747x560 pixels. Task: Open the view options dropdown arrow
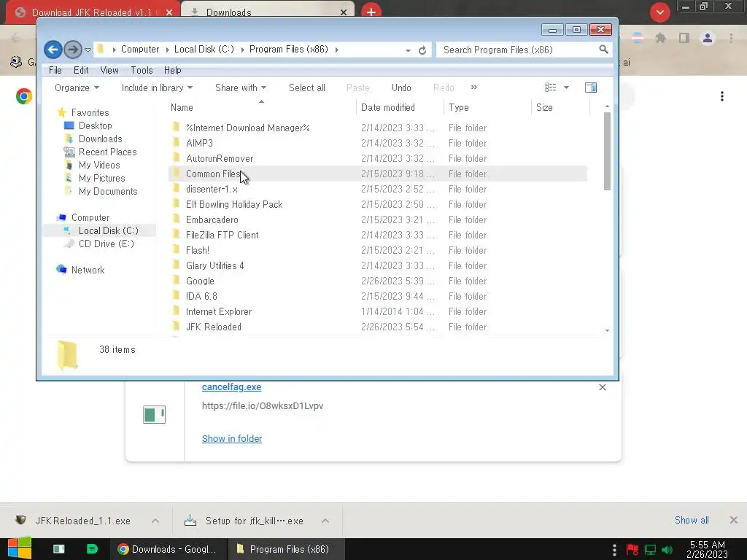tap(566, 87)
